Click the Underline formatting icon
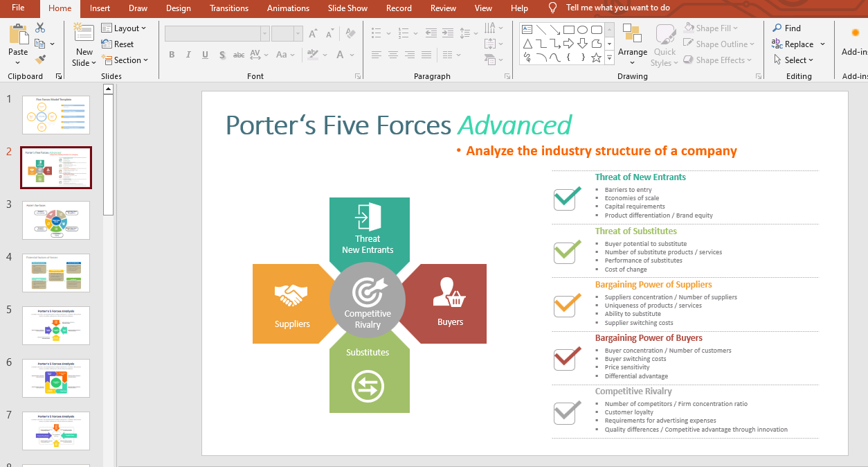The width and height of the screenshot is (868, 467). (x=205, y=55)
